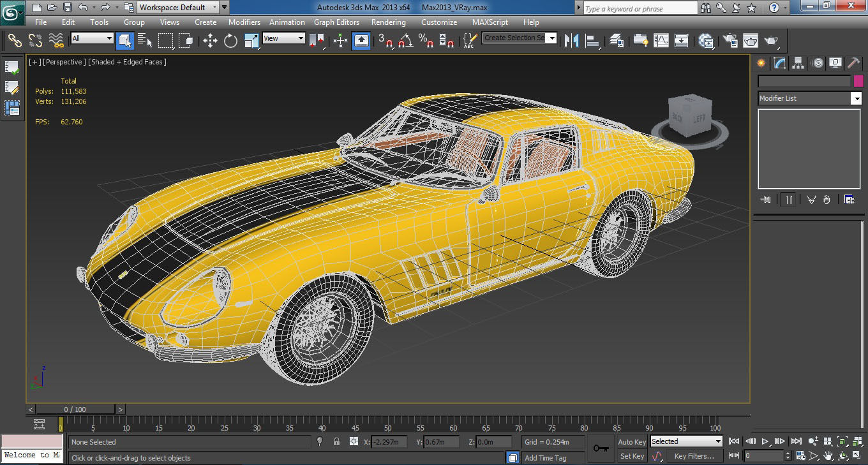Toggle Auto Key animation mode
The height and width of the screenshot is (465, 868).
point(632,442)
